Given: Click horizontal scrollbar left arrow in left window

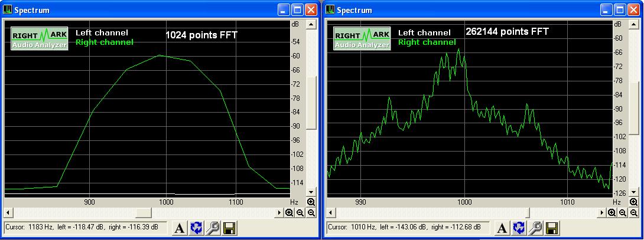Looking at the screenshot, I should pyautogui.click(x=8, y=212).
